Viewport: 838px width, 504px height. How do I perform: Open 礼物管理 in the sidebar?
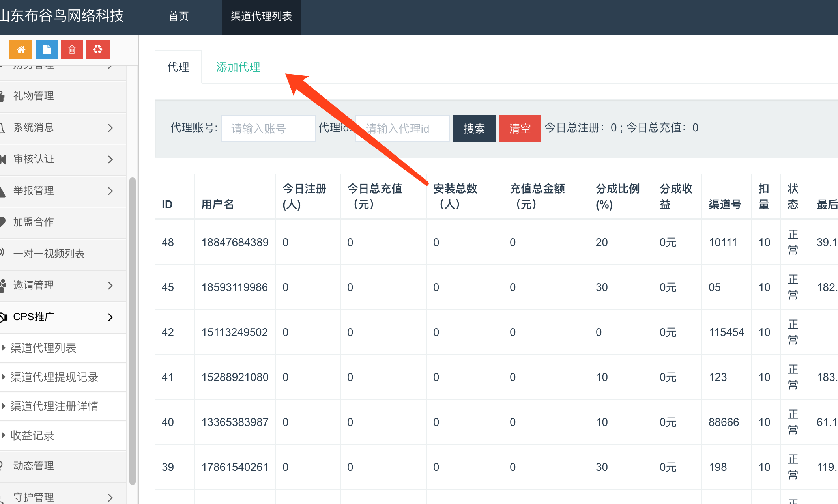(x=34, y=96)
